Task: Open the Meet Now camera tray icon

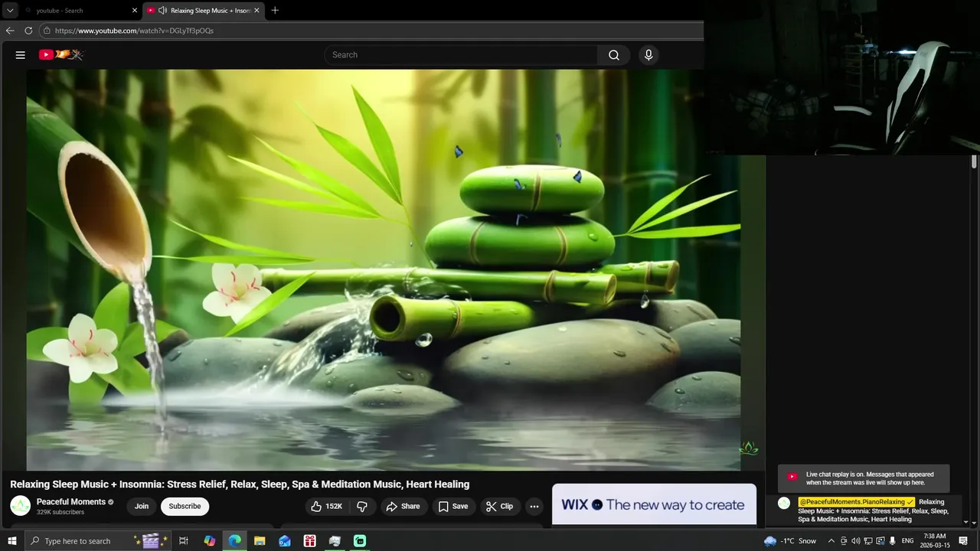Action: [x=844, y=541]
